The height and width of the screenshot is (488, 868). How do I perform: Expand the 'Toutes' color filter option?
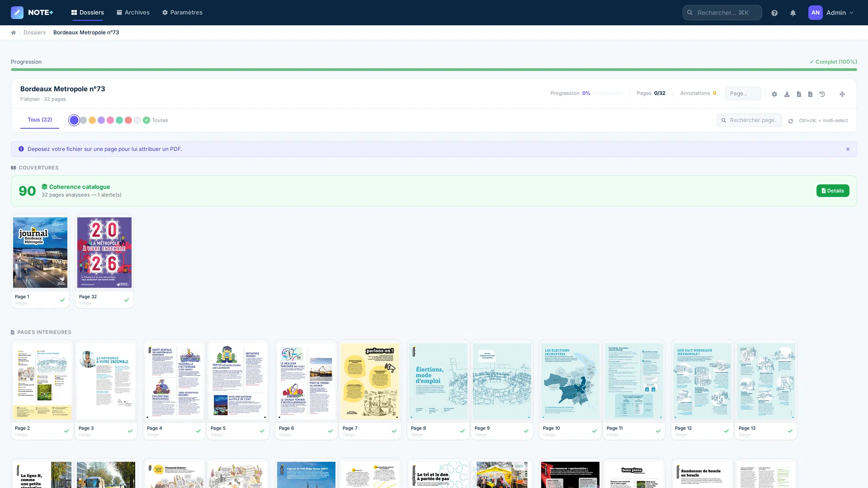point(160,120)
